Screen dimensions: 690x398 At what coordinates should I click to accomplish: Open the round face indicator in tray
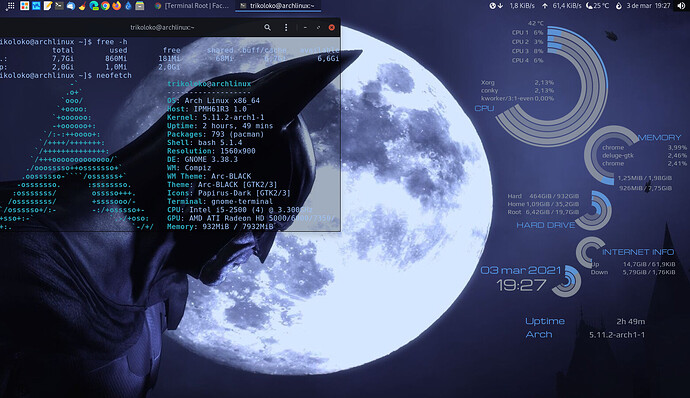point(492,6)
